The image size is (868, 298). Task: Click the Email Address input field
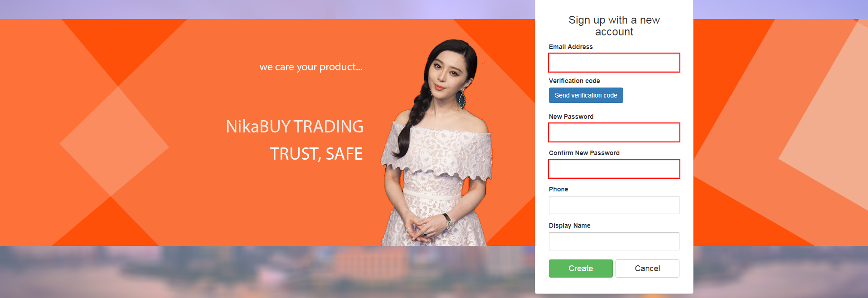[614, 63]
